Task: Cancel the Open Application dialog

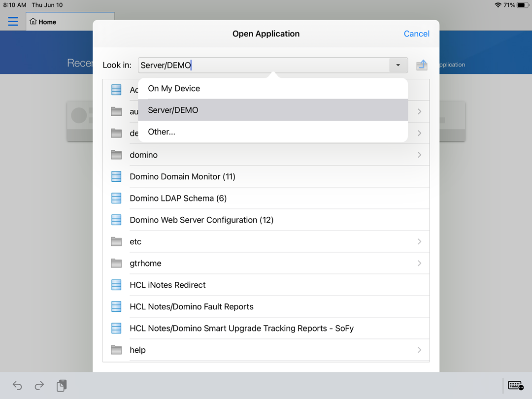Action: point(416,33)
